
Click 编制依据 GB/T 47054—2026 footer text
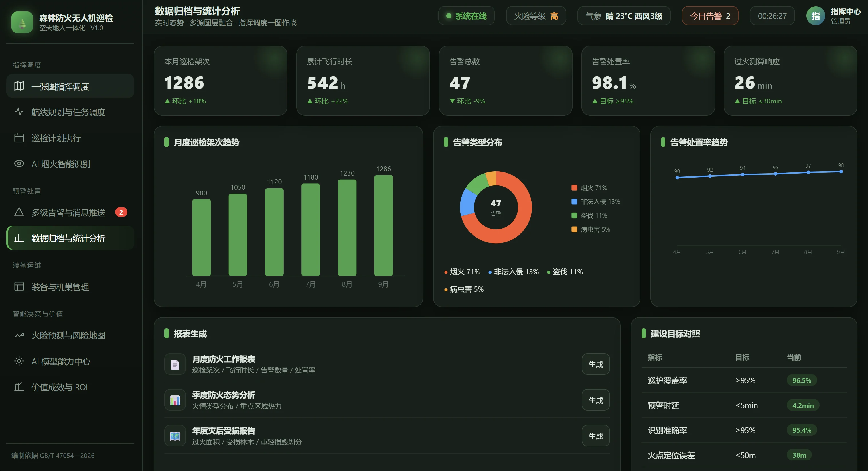coord(53,456)
